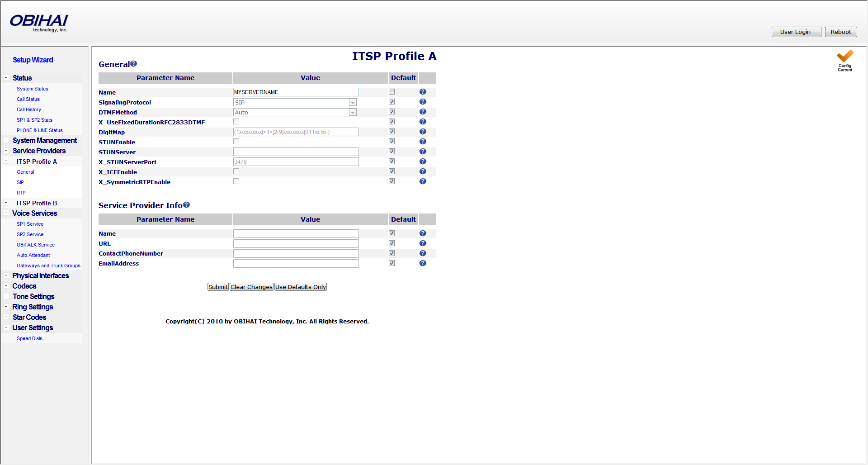
Task: Expand the Star Codes section
Action: [6, 317]
